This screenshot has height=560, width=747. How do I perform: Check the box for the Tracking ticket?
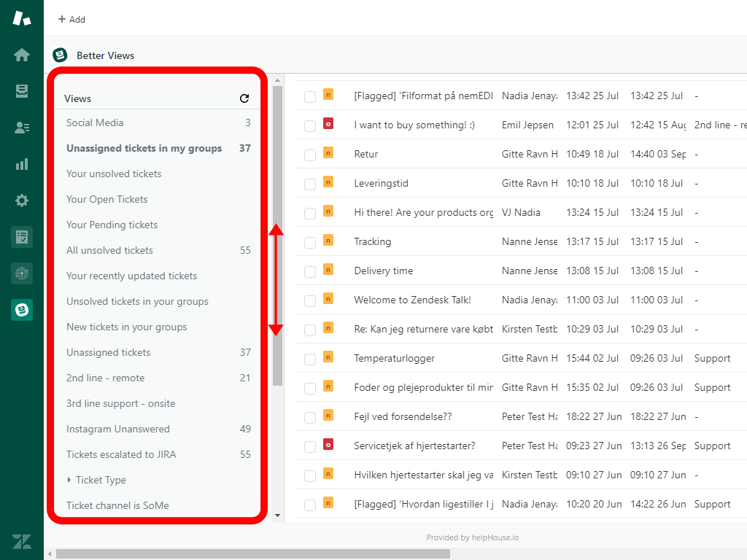coord(310,242)
